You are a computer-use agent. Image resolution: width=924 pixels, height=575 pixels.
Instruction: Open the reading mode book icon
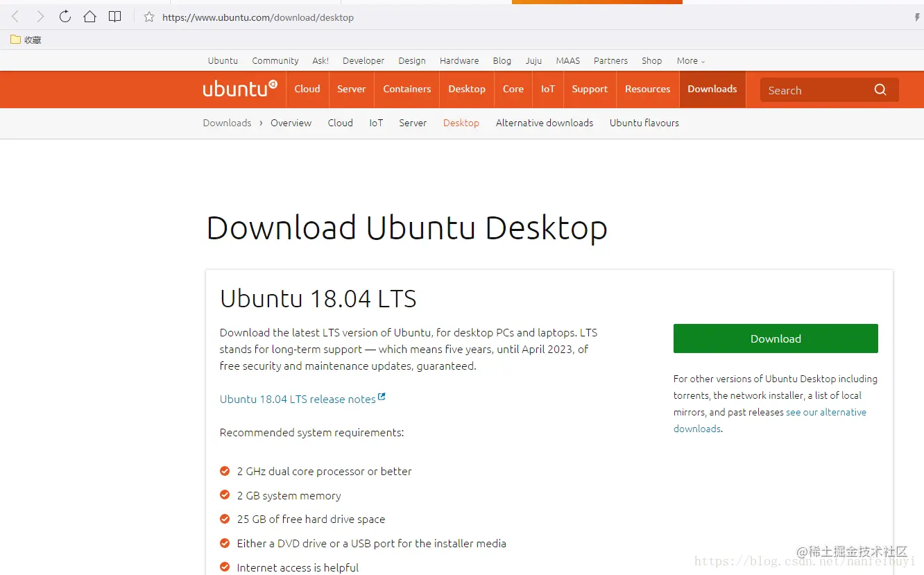point(115,17)
